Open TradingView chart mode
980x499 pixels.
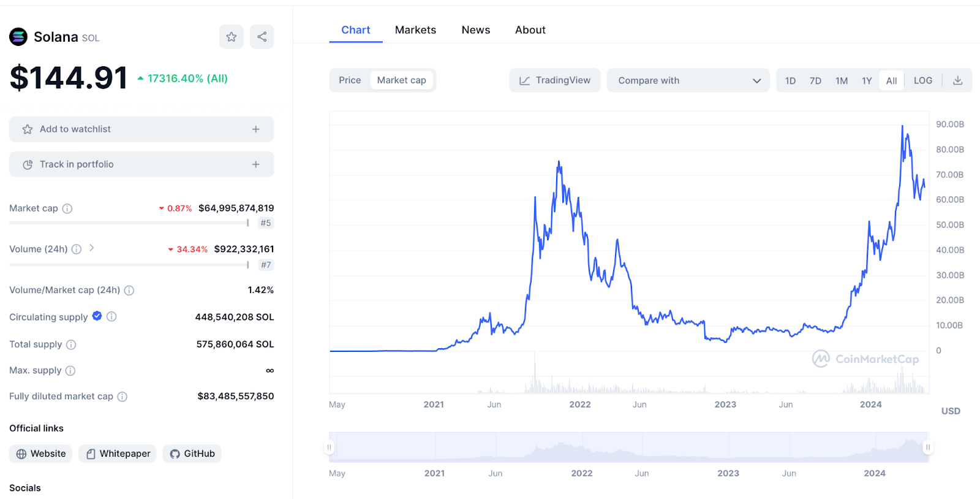[555, 80]
